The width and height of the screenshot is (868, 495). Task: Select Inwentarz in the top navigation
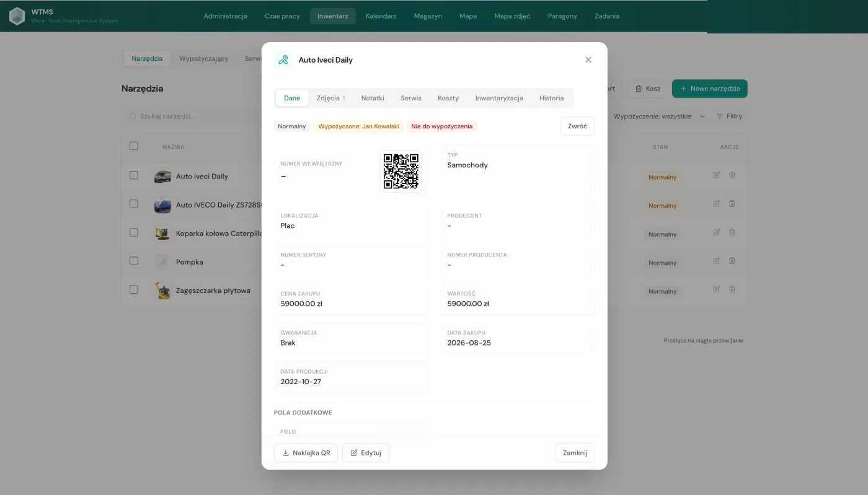pos(333,16)
